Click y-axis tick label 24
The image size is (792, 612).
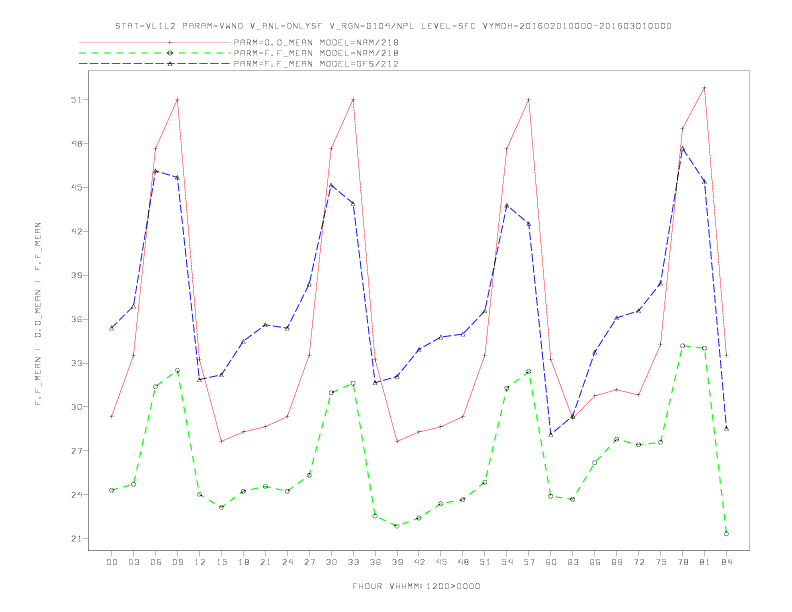(x=76, y=494)
